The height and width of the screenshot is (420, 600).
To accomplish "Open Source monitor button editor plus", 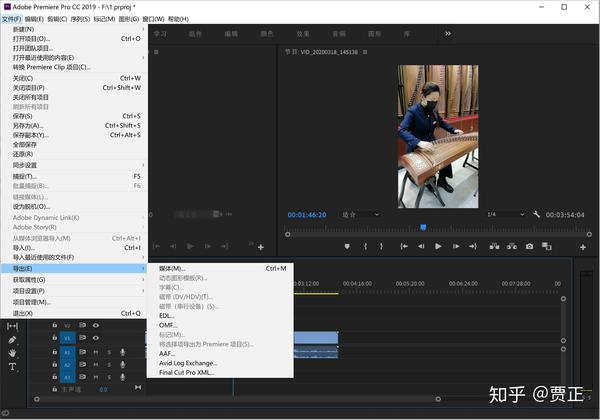I will tap(261, 247).
